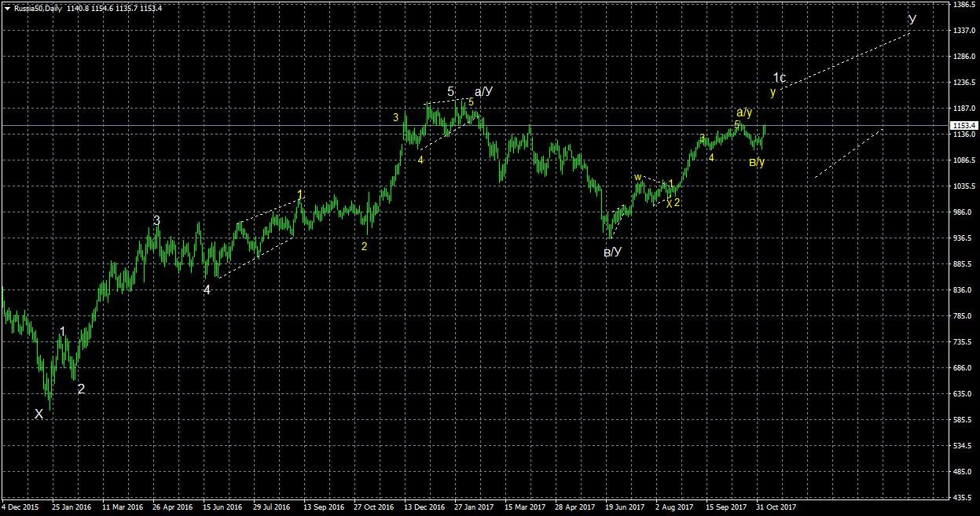This screenshot has width=980, height=516.
Task: Click the 15 Mar 2017 date on the time axis
Action: (525, 508)
